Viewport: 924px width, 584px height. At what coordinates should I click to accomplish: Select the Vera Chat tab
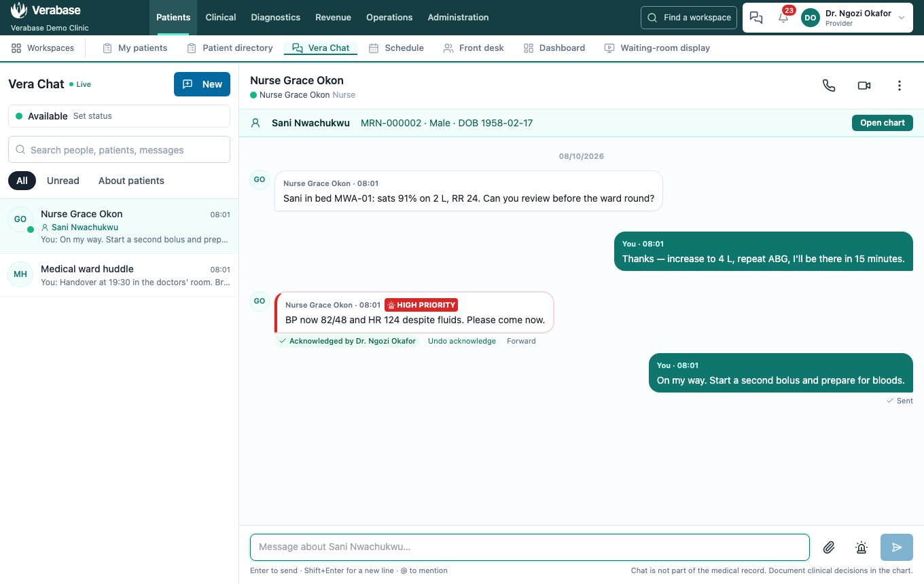tap(321, 48)
